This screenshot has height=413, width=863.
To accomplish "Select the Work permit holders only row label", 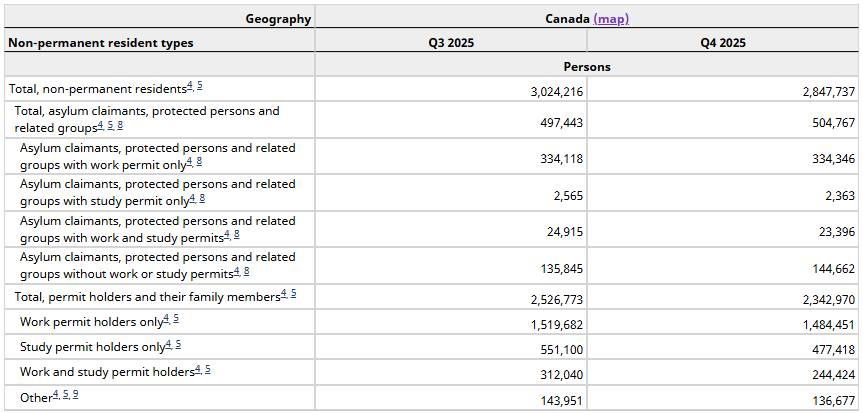I will pos(91,322).
